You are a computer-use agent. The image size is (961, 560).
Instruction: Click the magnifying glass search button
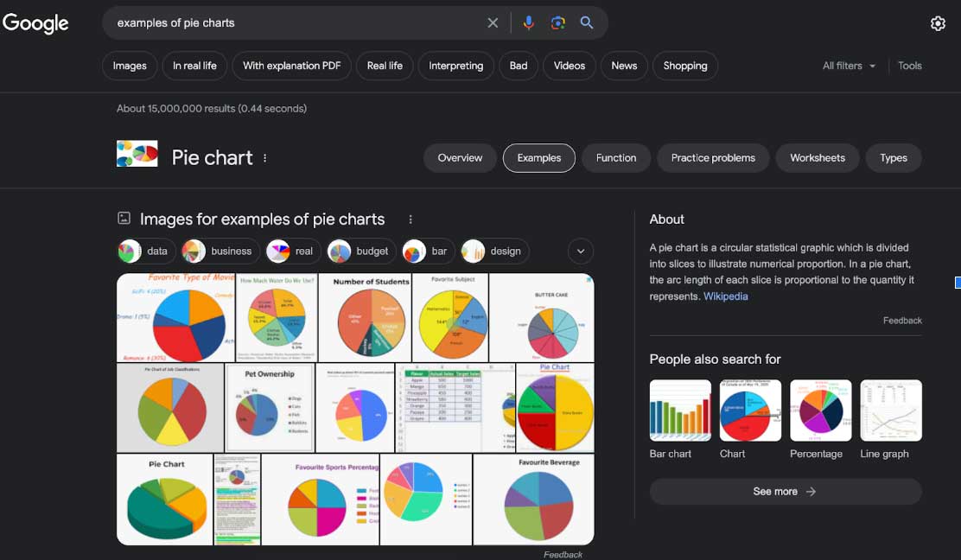[587, 23]
